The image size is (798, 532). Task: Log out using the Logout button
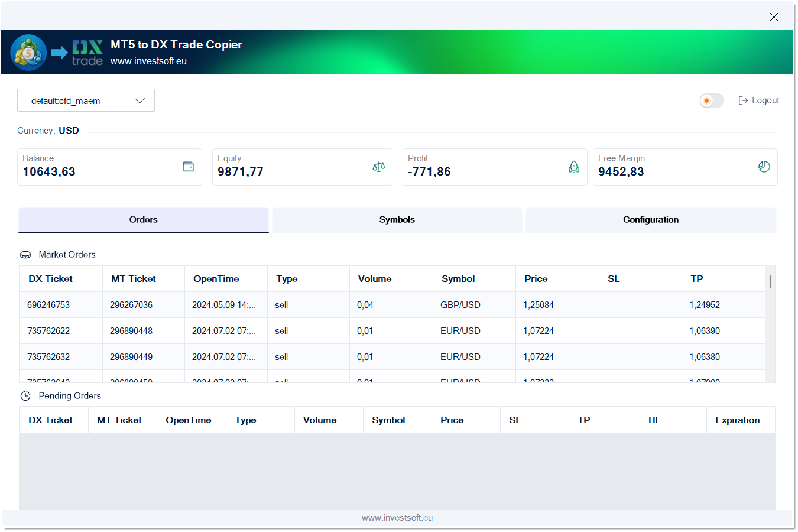pos(759,100)
